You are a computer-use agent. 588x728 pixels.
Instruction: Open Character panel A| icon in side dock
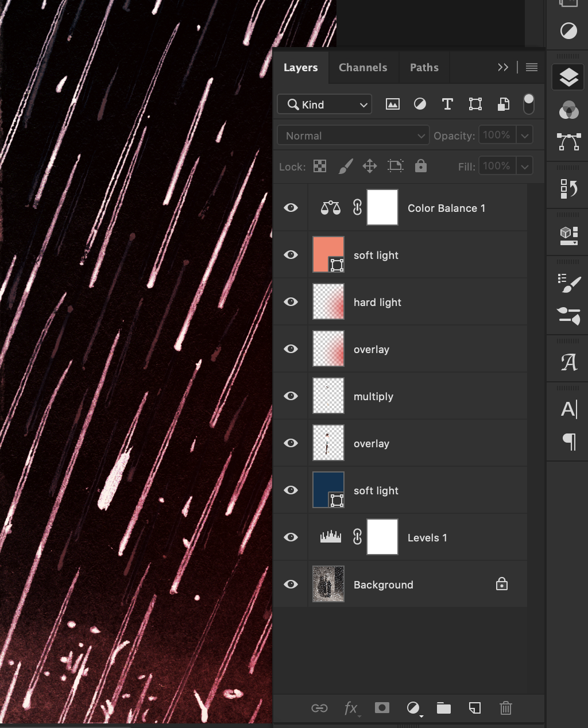coord(568,409)
